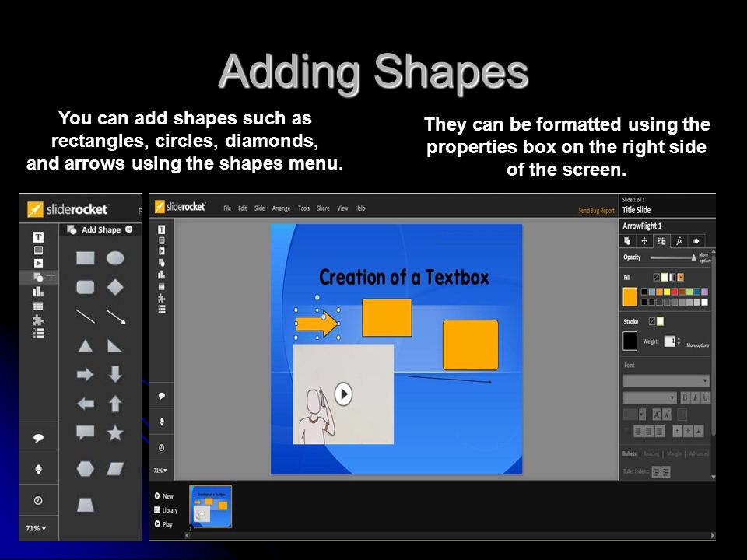Open the 71% zoom dropdown in the left shapes-menu toolbar
The width and height of the screenshot is (747, 560).
pyautogui.click(x=37, y=528)
